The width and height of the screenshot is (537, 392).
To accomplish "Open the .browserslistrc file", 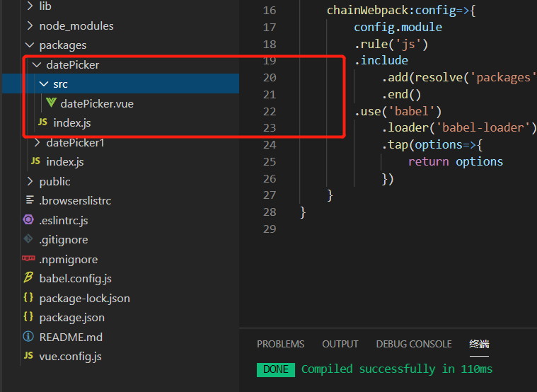I will tap(75, 200).
